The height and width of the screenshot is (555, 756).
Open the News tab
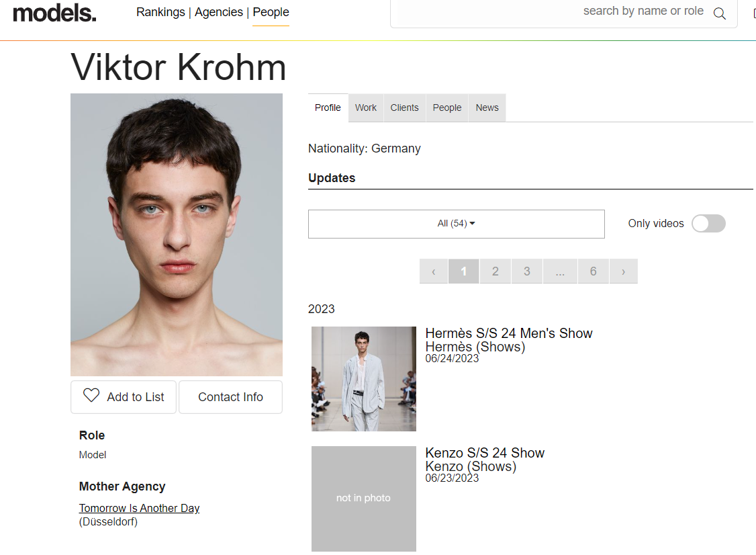(487, 108)
